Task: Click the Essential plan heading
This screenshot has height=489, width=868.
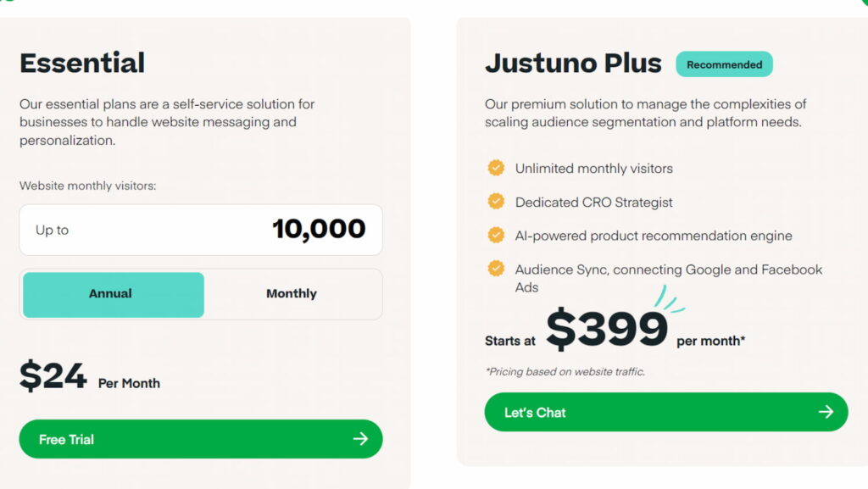Action: tap(82, 63)
